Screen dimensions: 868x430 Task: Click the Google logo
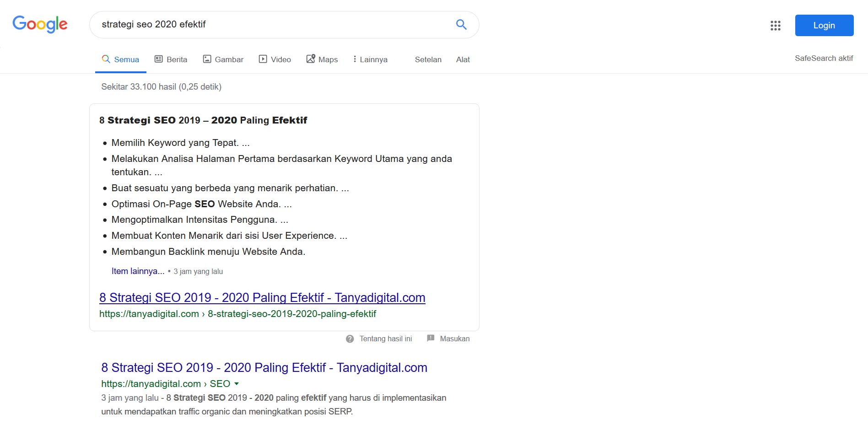(x=40, y=24)
